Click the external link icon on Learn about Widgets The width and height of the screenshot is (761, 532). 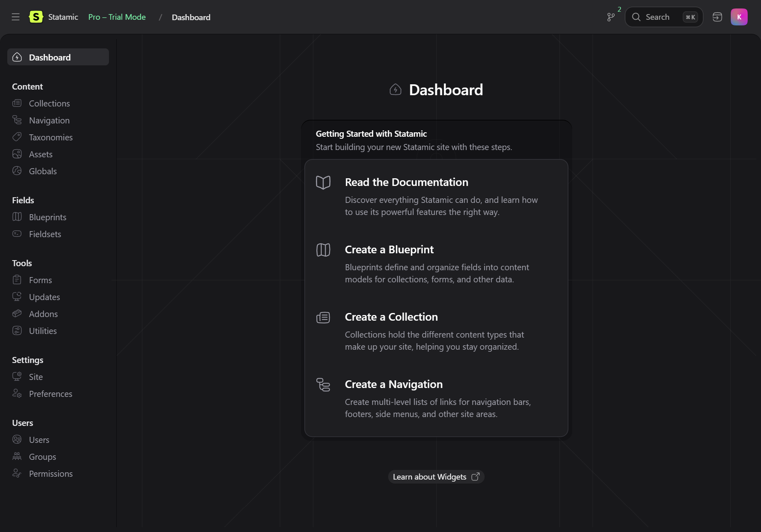coord(475,477)
